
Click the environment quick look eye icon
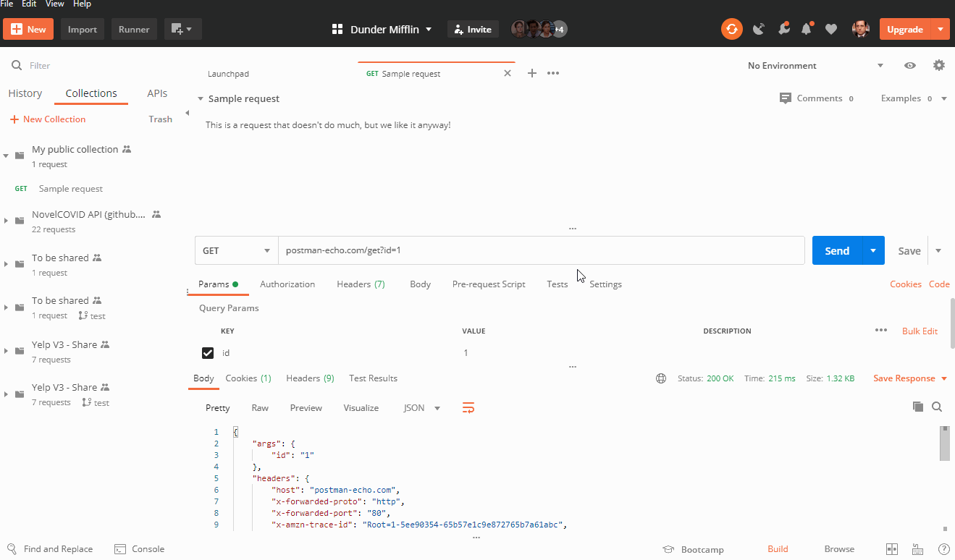point(910,65)
